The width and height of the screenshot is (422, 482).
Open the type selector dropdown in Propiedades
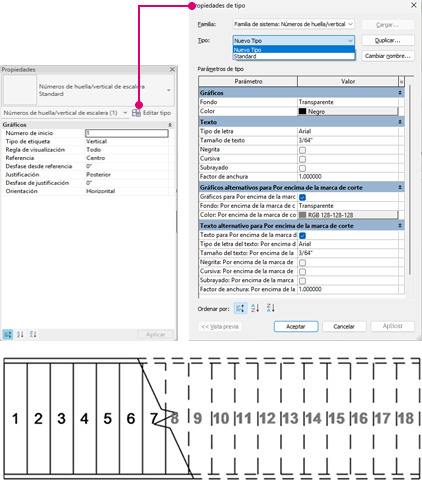(169, 90)
